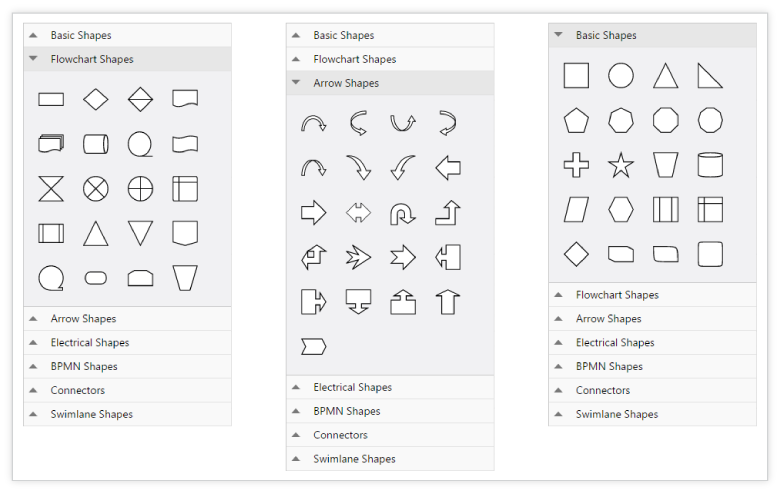The height and width of the screenshot is (493, 780).
Task: Select the double-headed left-right arrow
Action: [x=358, y=213]
